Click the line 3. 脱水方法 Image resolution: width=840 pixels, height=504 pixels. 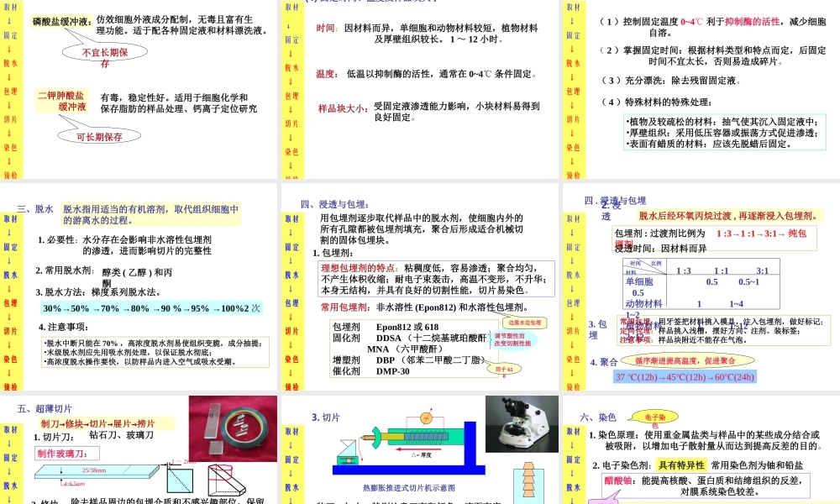tap(98, 292)
